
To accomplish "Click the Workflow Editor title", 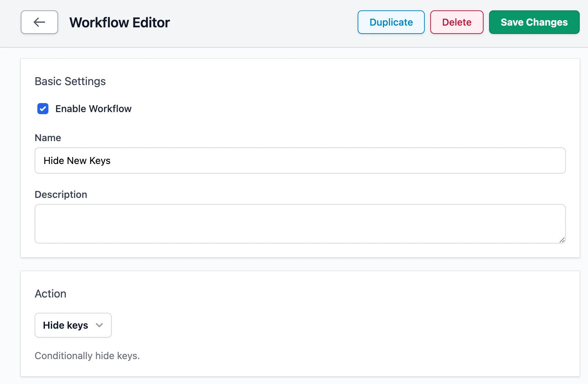I will pyautogui.click(x=120, y=22).
